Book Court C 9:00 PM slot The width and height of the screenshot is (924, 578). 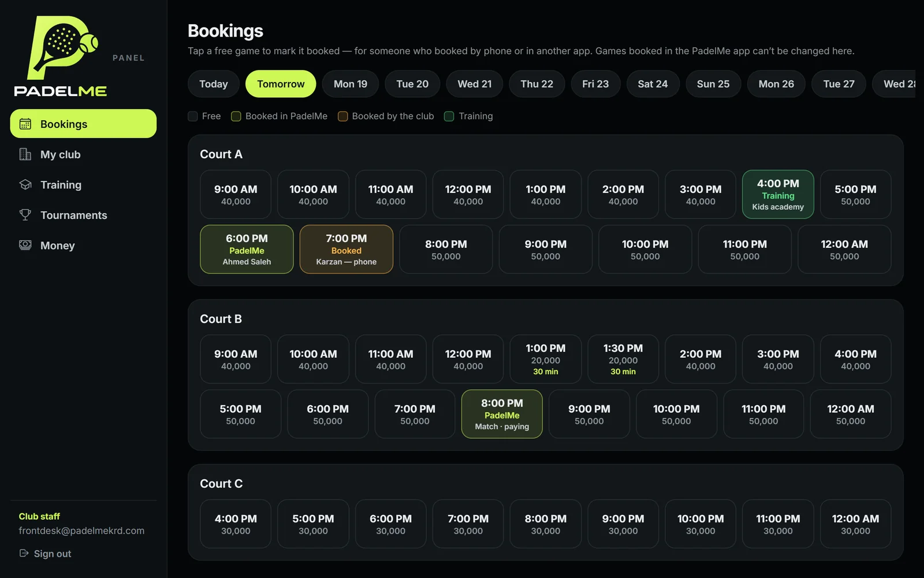[x=623, y=524]
